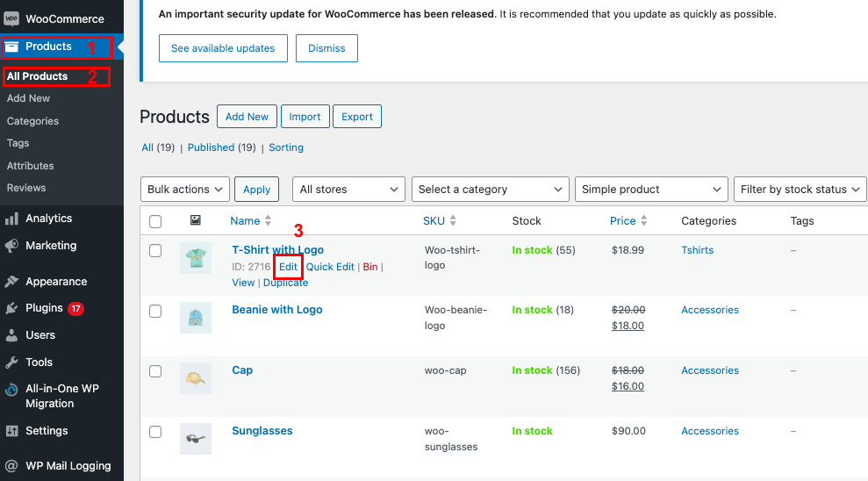
Task: Click the Plugins plug icon
Action: (x=11, y=308)
